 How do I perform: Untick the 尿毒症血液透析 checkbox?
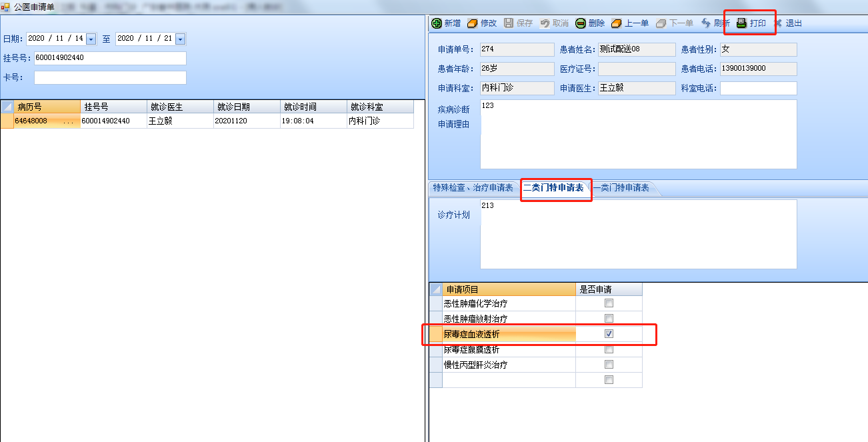pyautogui.click(x=609, y=334)
